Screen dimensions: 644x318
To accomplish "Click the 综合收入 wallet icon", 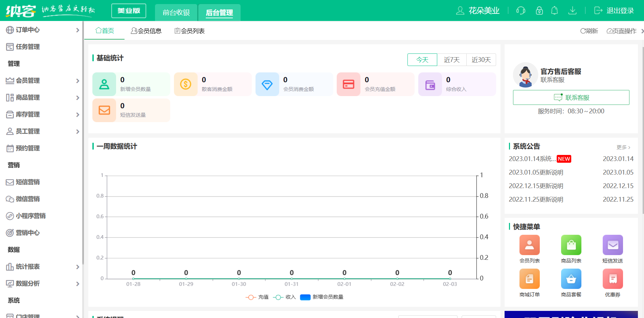I will click(430, 84).
